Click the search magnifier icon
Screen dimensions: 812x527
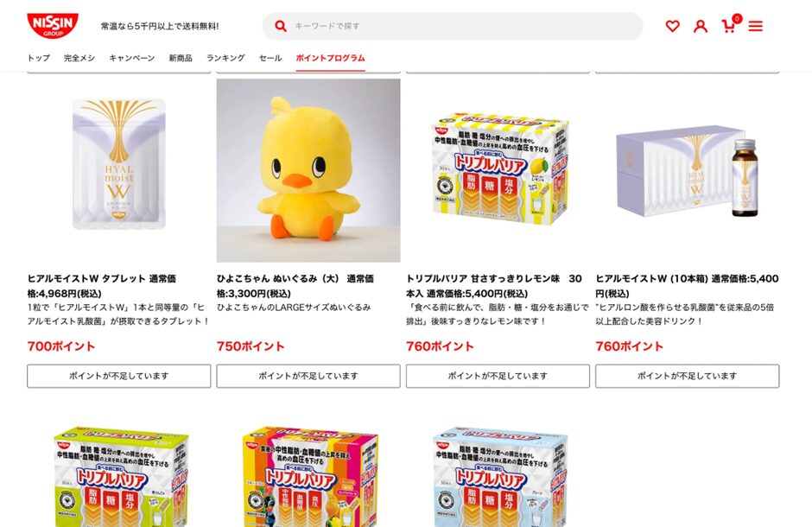click(x=281, y=26)
